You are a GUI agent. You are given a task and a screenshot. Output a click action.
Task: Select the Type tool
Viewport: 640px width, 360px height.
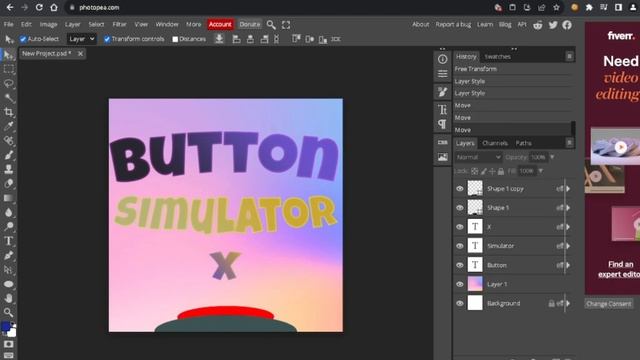(x=9, y=241)
